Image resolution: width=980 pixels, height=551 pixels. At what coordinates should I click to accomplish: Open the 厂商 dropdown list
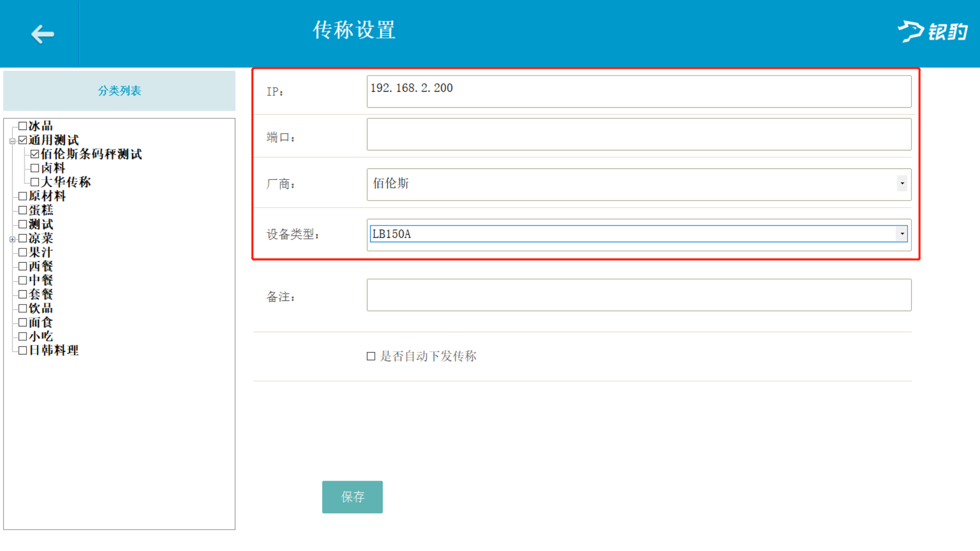point(902,184)
